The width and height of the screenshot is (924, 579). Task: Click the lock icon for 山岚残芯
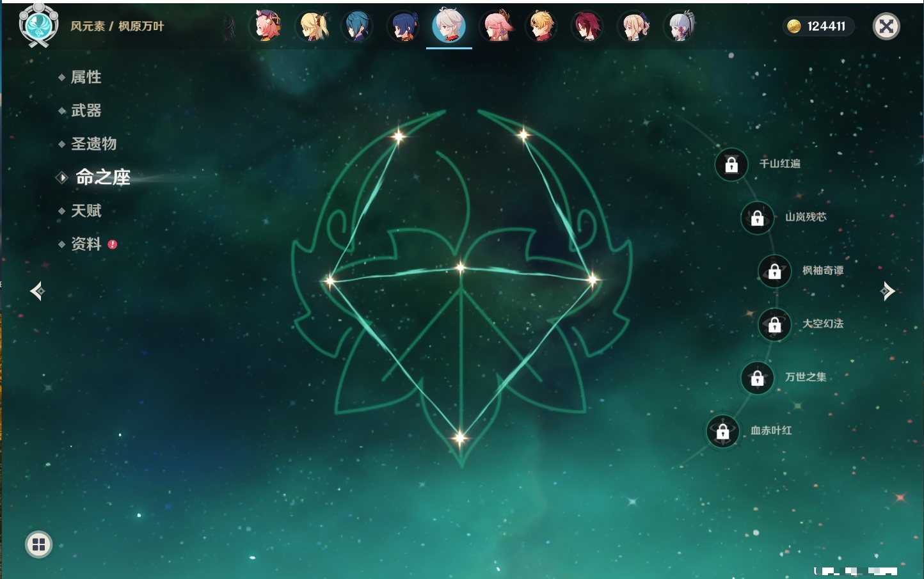[757, 218]
